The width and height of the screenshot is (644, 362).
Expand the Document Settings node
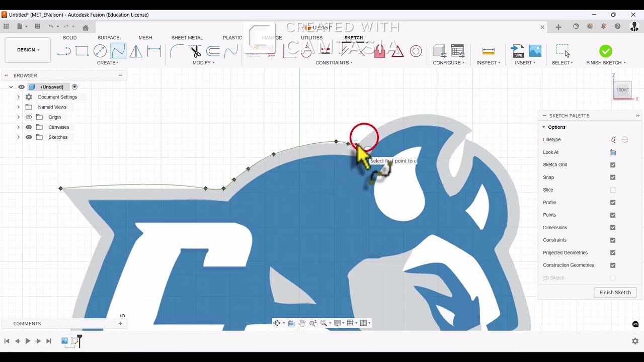pos(19,97)
